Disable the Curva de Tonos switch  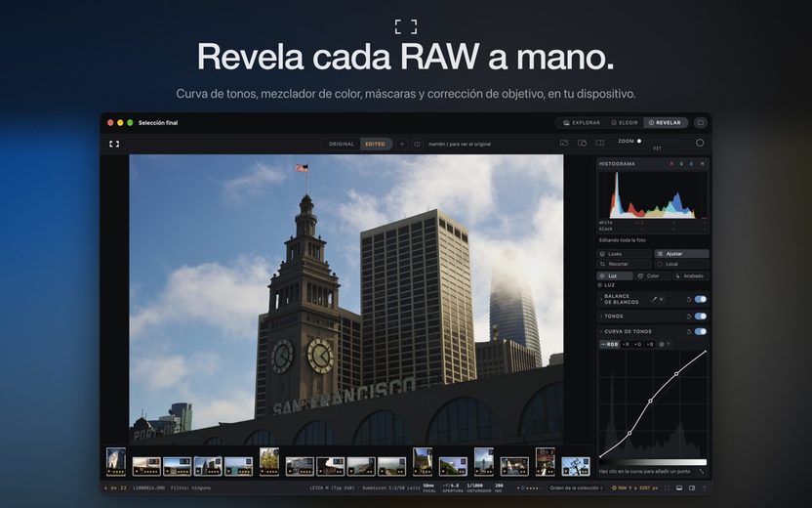[700, 332]
